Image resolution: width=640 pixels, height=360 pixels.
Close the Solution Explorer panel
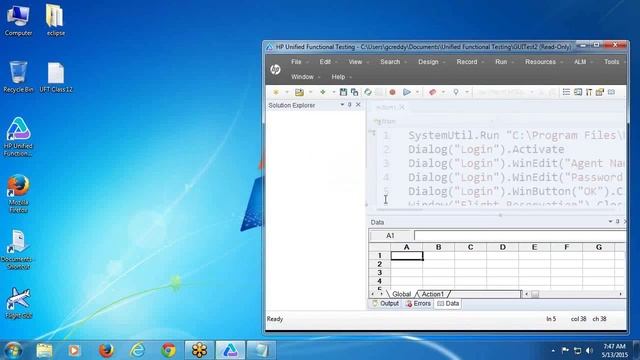358,105
